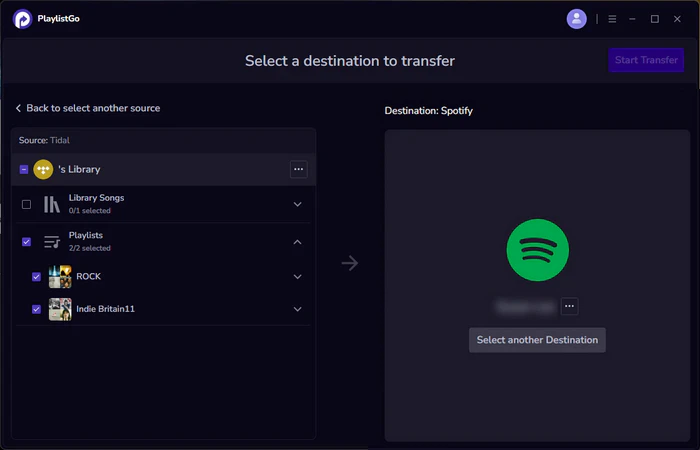
Task: Click the ''s Library' title text
Action: click(79, 169)
